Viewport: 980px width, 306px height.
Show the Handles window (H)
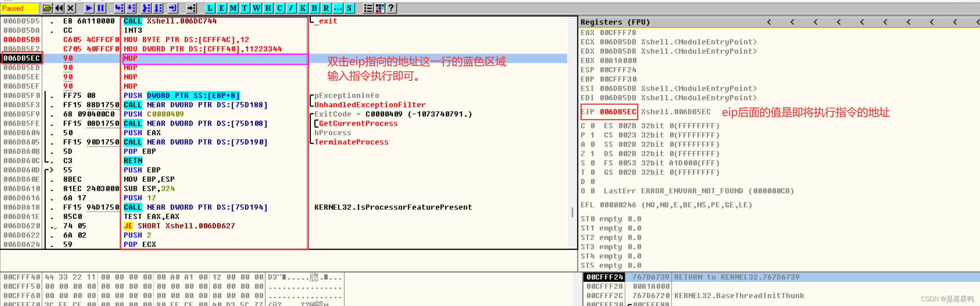pyautogui.click(x=268, y=8)
